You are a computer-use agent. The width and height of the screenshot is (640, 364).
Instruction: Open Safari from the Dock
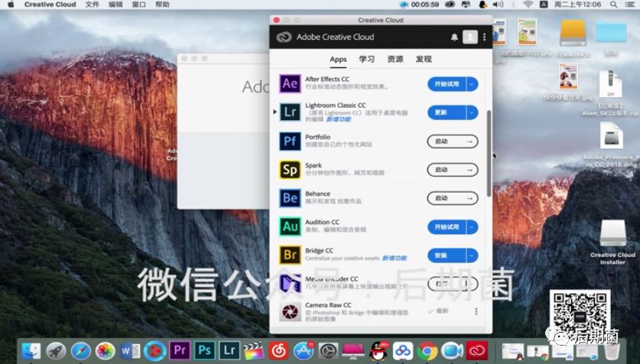tap(81, 351)
